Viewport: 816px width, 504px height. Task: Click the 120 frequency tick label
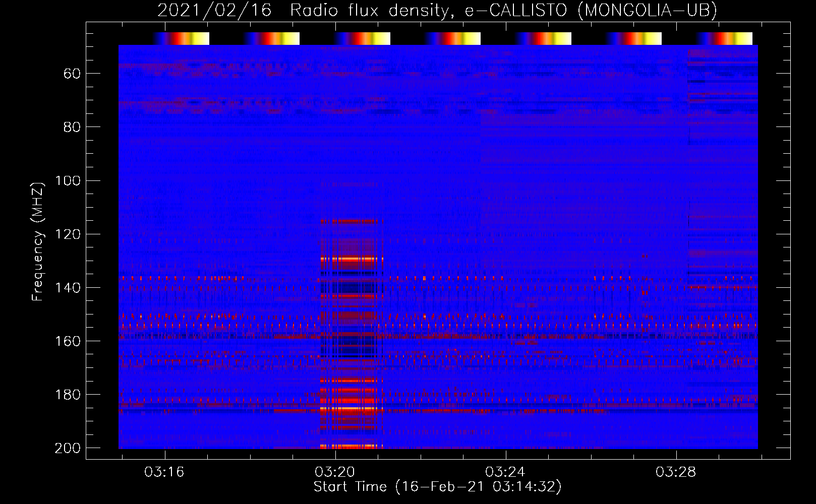pyautogui.click(x=68, y=234)
